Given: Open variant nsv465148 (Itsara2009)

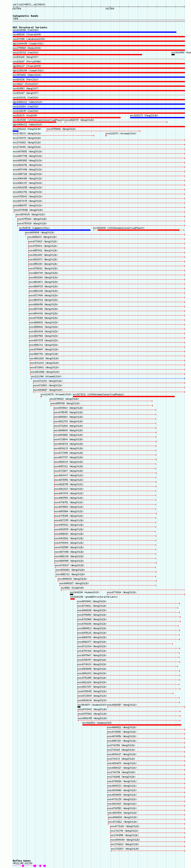Looking at the screenshot, I should 27,34.
